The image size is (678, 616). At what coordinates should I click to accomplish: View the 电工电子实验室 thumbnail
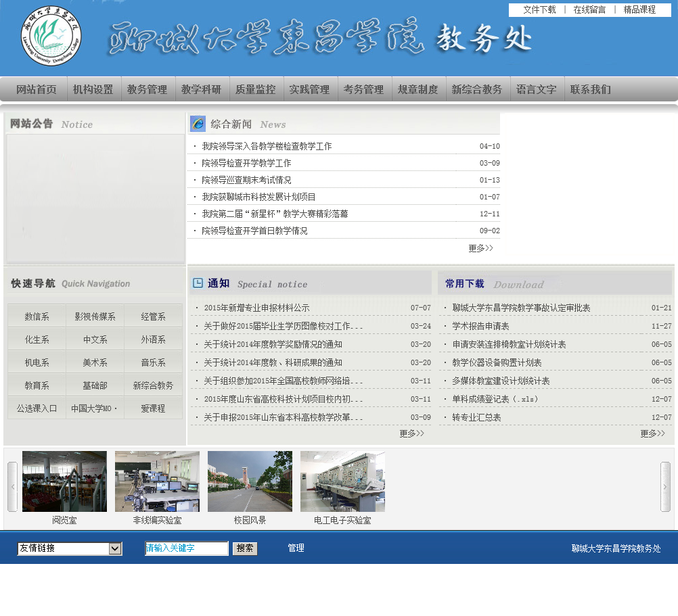(342, 481)
